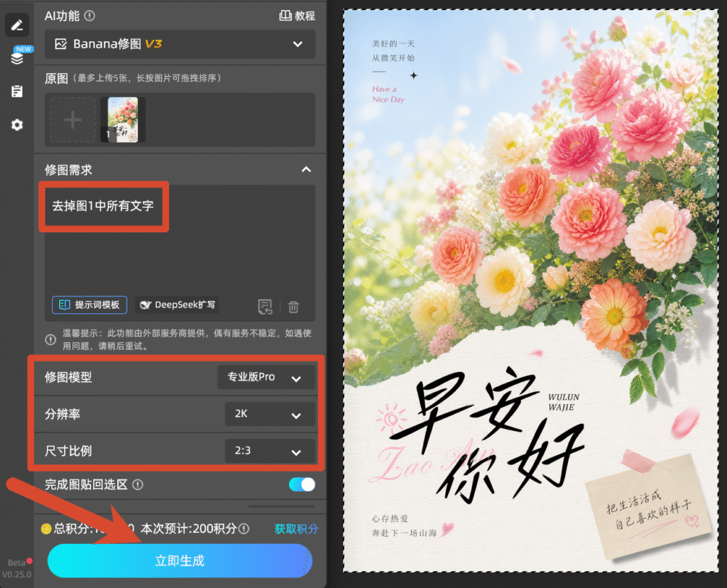Click the prompt history icon beside trash

coord(266,307)
